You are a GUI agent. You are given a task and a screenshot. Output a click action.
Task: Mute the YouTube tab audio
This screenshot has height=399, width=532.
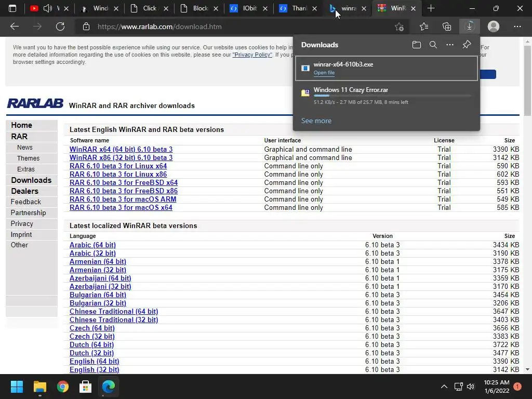[x=47, y=8]
